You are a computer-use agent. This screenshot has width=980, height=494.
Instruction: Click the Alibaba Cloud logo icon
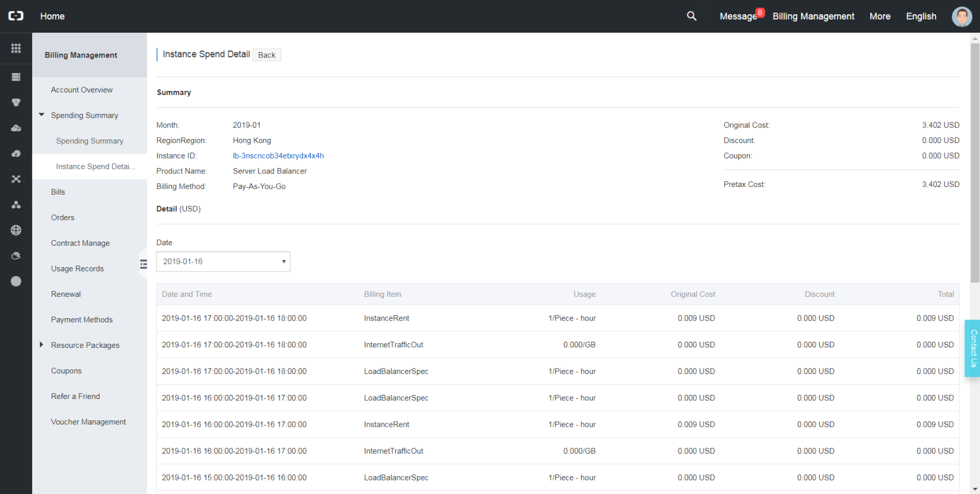tap(16, 16)
